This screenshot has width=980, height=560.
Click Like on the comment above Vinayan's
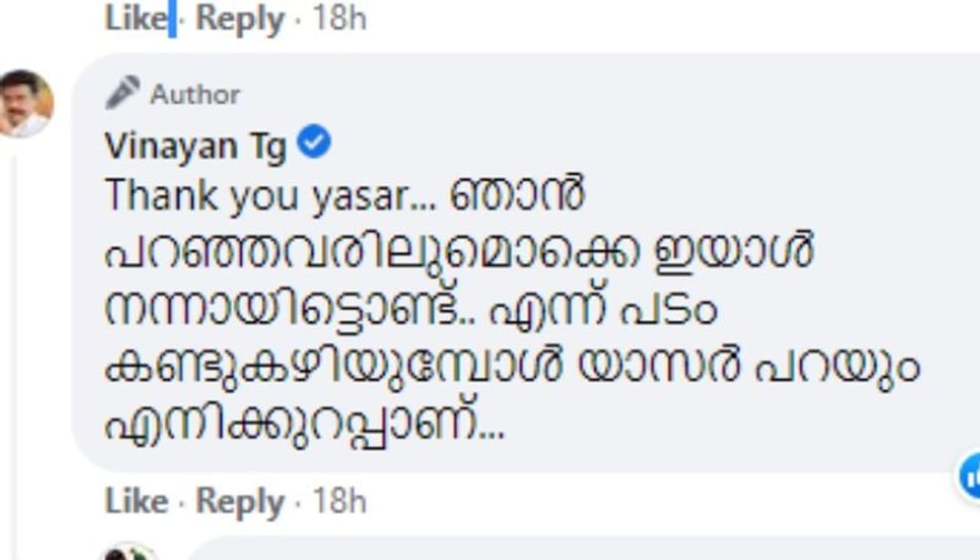[x=136, y=18]
